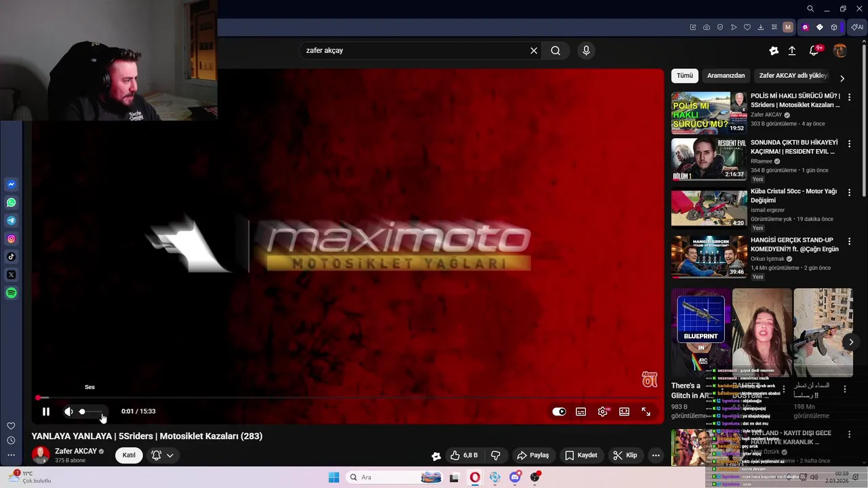This screenshot has height=488, width=868.
Task: Open the Küba Cristal 50cc video thumbnail
Action: 709,208
